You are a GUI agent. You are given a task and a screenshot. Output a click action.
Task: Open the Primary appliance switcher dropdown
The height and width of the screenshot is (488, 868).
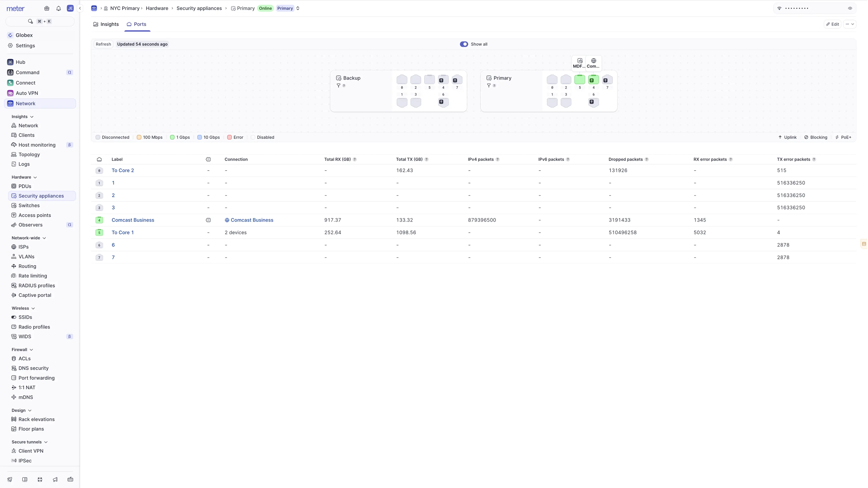[298, 8]
